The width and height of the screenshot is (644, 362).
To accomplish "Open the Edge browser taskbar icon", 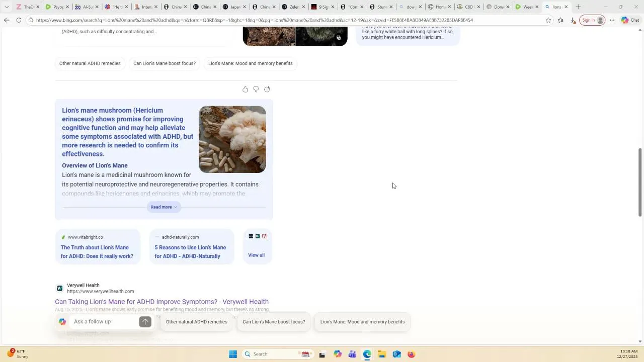I will 367,354.
